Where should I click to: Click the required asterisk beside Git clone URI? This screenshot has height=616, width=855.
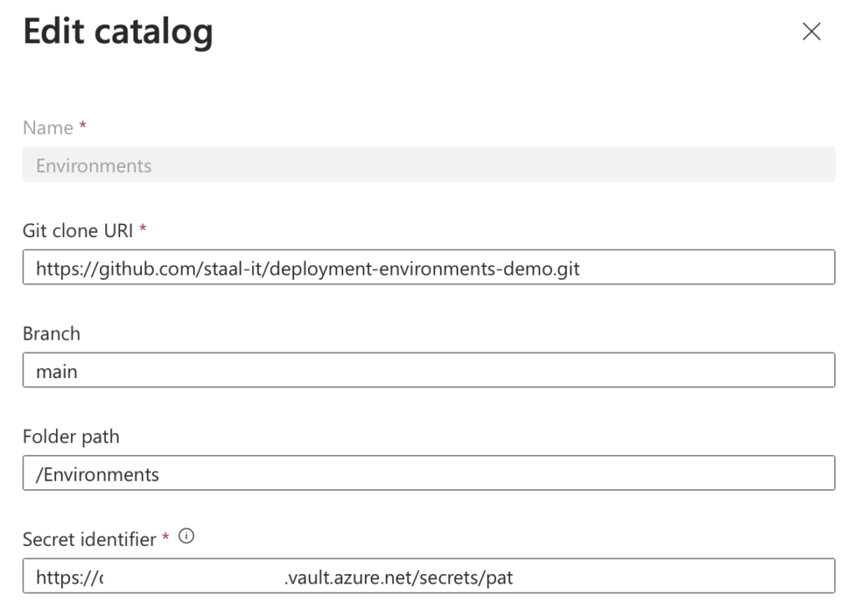[x=143, y=228]
